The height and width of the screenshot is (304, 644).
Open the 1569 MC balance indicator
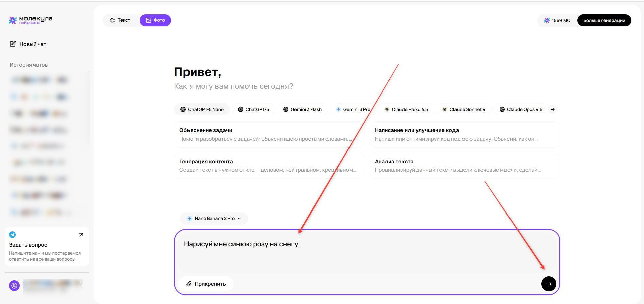click(557, 20)
